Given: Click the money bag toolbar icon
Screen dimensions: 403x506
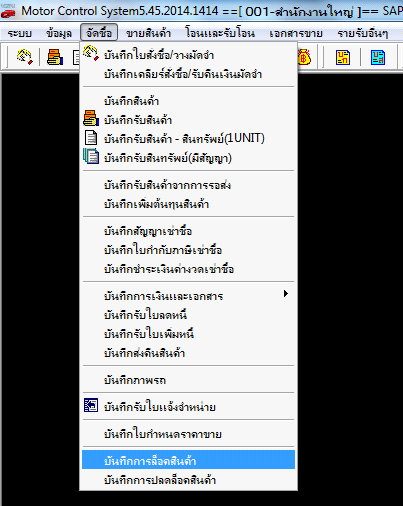Looking at the screenshot, I should pyautogui.click(x=304, y=57).
